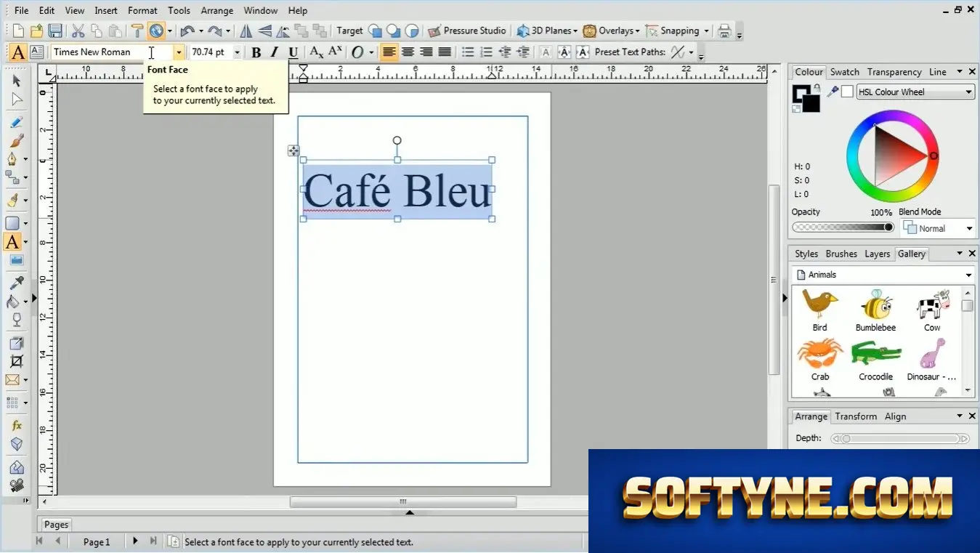Open Pressure Studio
This screenshot has height=553, width=980.
467,31
